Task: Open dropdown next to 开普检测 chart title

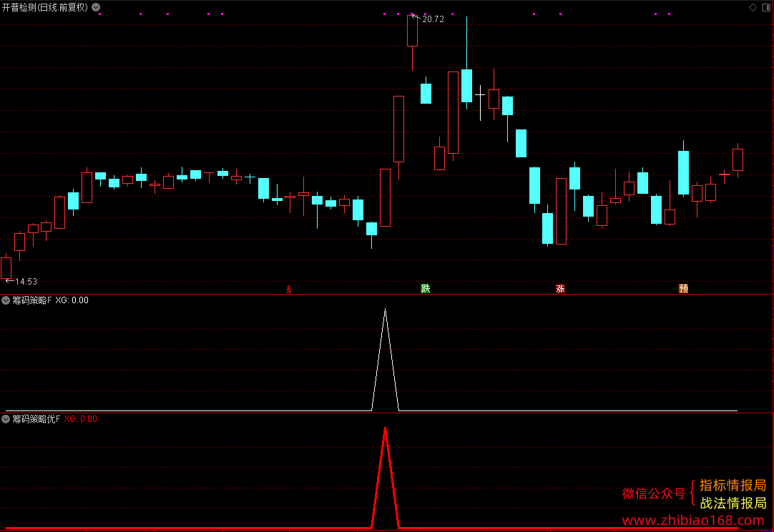Action: pyautogui.click(x=97, y=7)
